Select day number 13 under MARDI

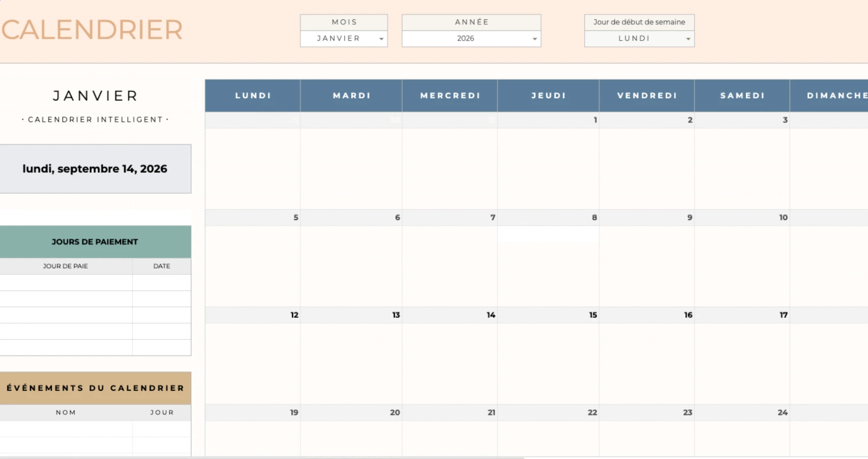pos(352,315)
